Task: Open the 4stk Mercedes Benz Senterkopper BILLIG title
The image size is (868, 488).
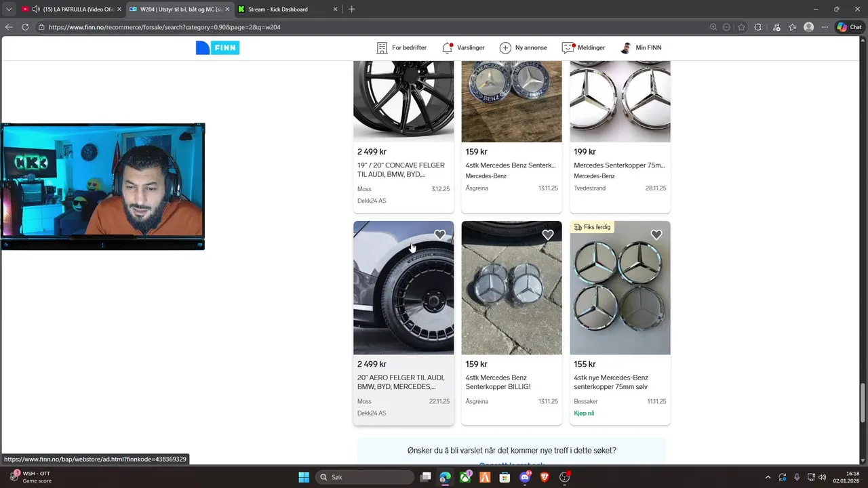Action: click(498, 382)
